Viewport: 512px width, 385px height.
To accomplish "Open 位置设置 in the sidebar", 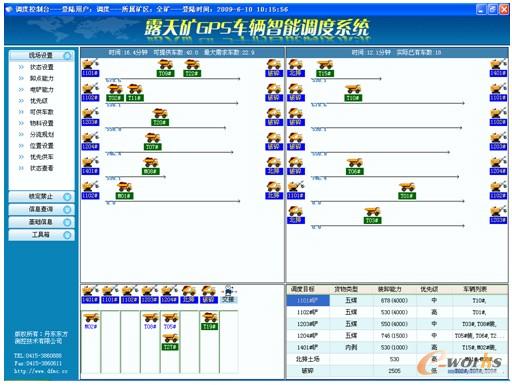I will tap(42, 146).
